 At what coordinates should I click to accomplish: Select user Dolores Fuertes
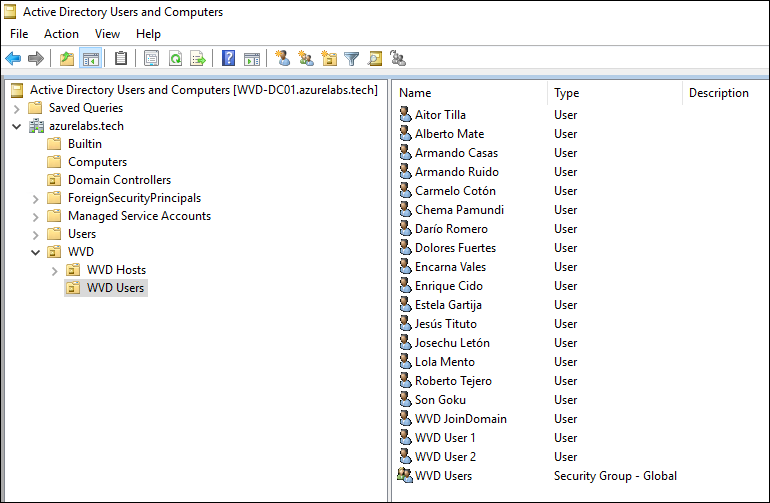[455, 248]
